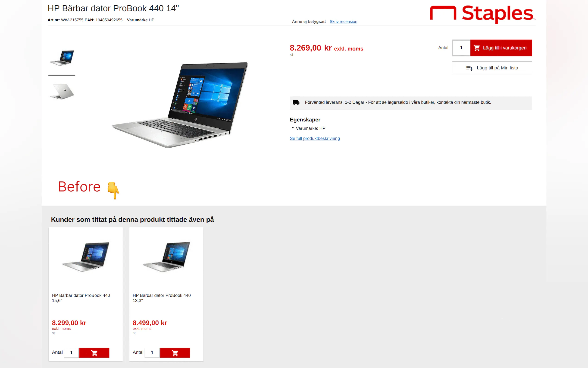Click cart icon in Lägg till i varukorgen
This screenshot has width=588, height=368.
click(477, 48)
